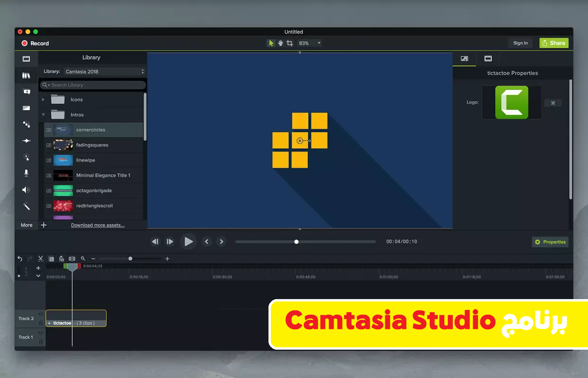Click the playback scrubber handle
This screenshot has width=588, height=378.
(296, 241)
